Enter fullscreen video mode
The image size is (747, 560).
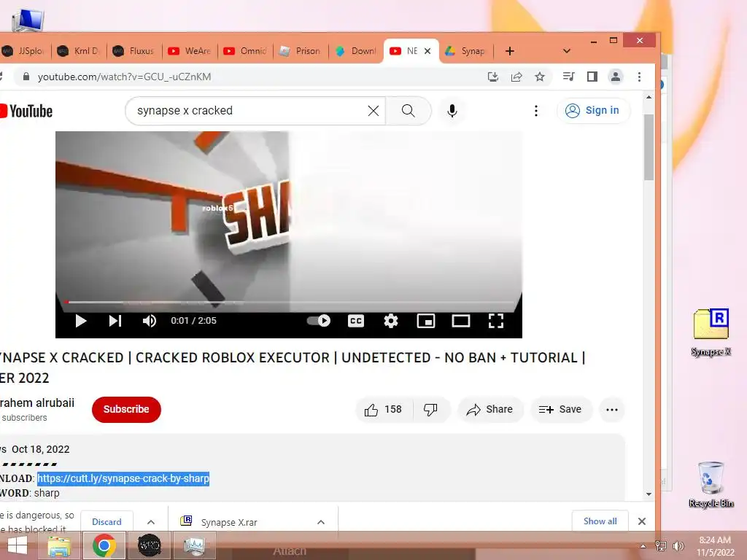[496, 321]
